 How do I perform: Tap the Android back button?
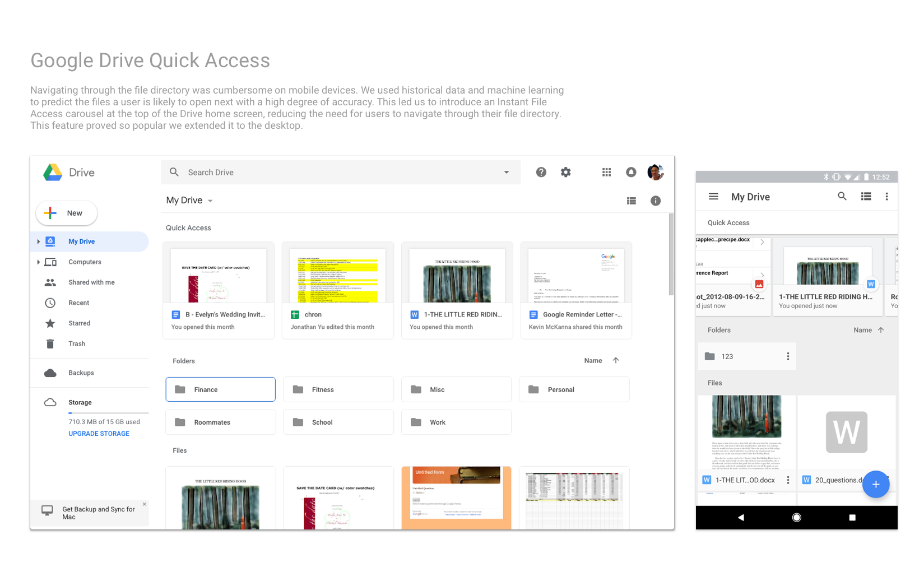pos(741,518)
